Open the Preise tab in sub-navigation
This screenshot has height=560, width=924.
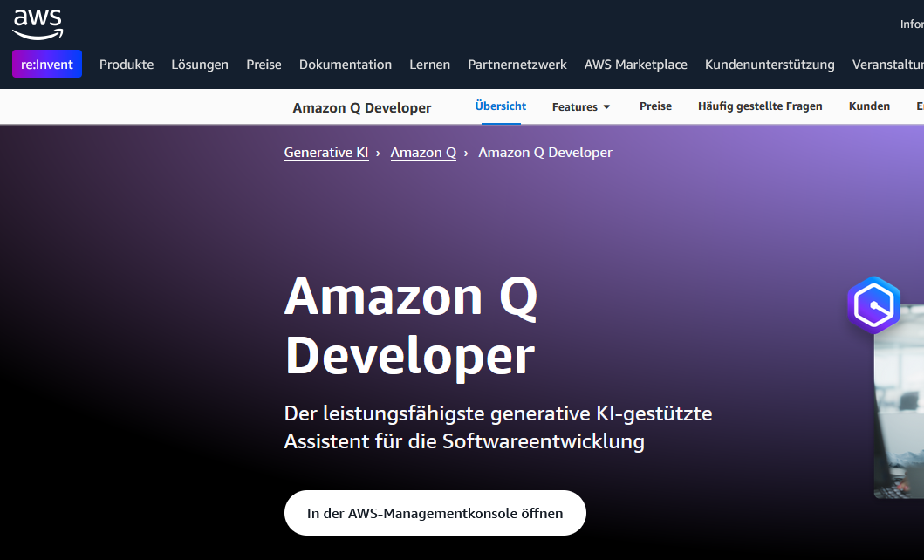[x=655, y=106]
